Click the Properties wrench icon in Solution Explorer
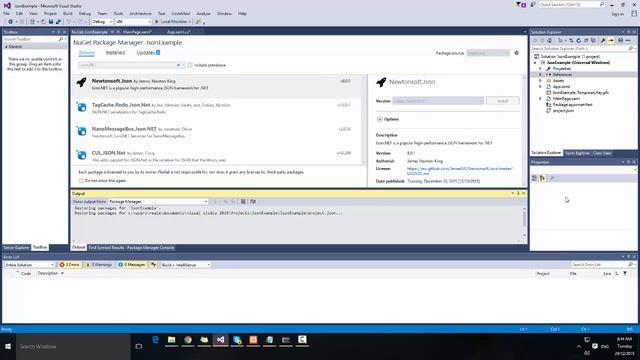640x360 pixels. [603, 40]
